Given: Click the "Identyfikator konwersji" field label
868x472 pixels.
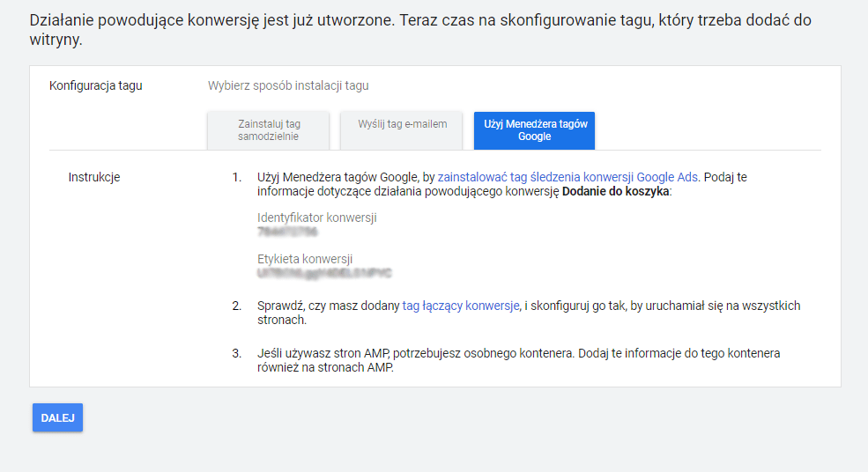Looking at the screenshot, I should tap(316, 218).
